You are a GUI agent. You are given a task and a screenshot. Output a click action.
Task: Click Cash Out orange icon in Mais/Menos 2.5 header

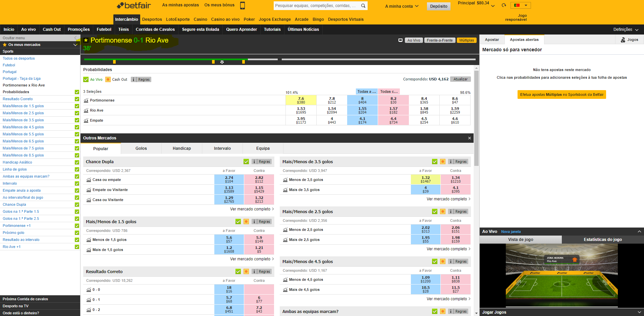pyautogui.click(x=443, y=211)
